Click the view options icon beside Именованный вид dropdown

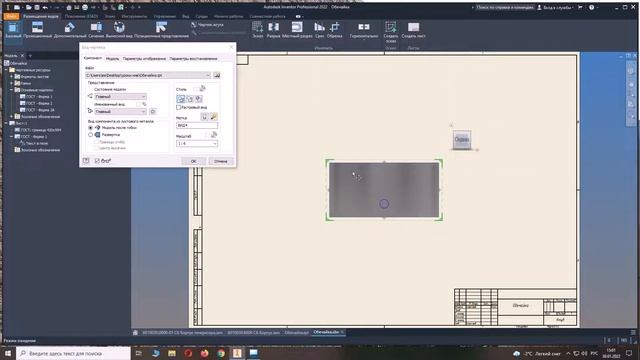point(153,111)
